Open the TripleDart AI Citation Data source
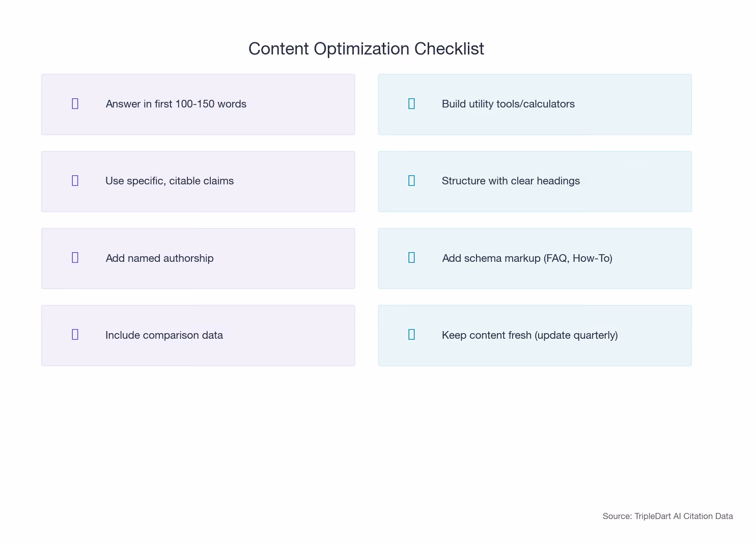Screen dimensions: 756x543 pos(667,516)
